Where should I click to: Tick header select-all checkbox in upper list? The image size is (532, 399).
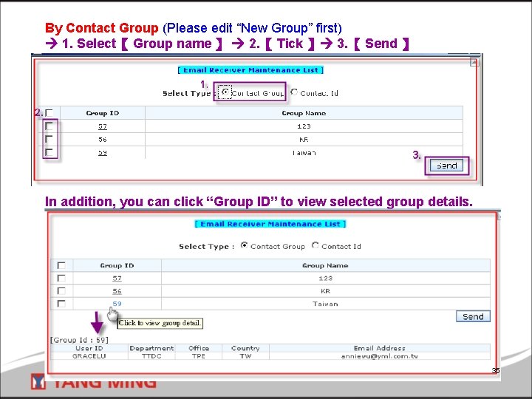(50, 112)
